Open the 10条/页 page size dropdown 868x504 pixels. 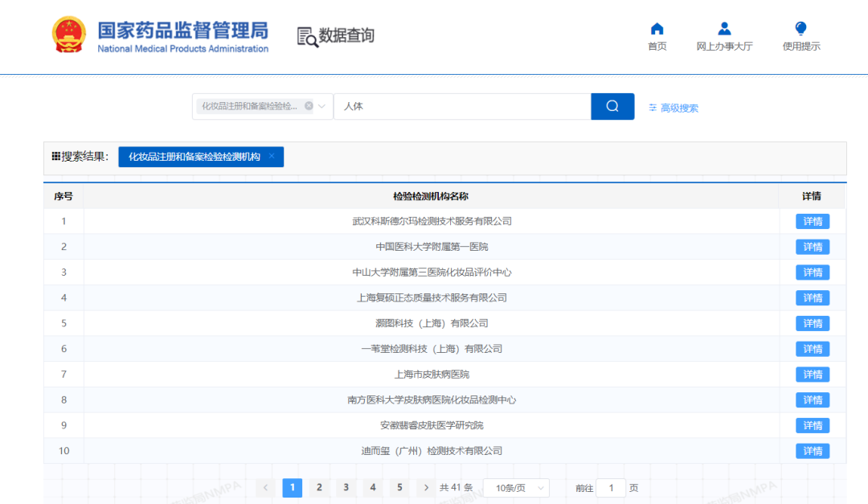[516, 488]
